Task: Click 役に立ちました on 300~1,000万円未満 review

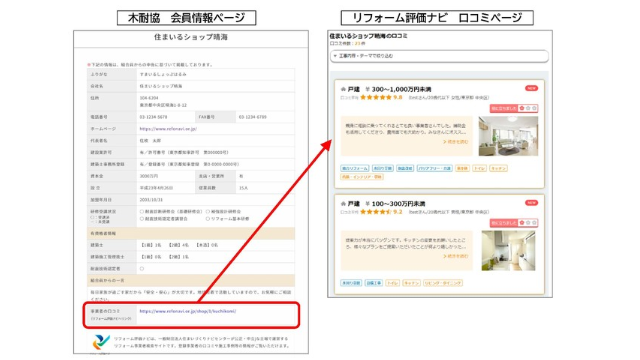Action: tap(504, 108)
